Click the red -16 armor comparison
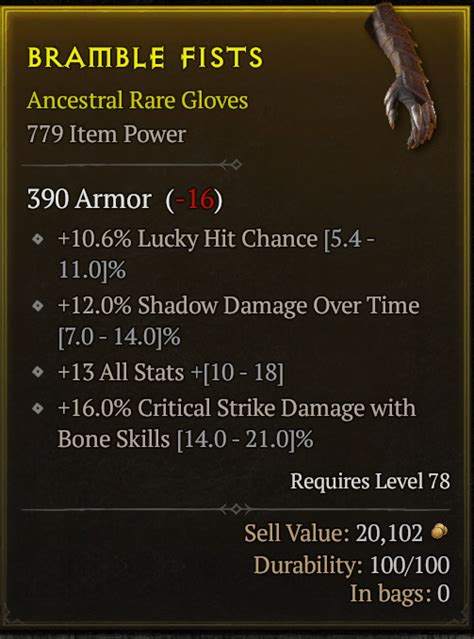Screen dimensions: 474x639 point(194,199)
